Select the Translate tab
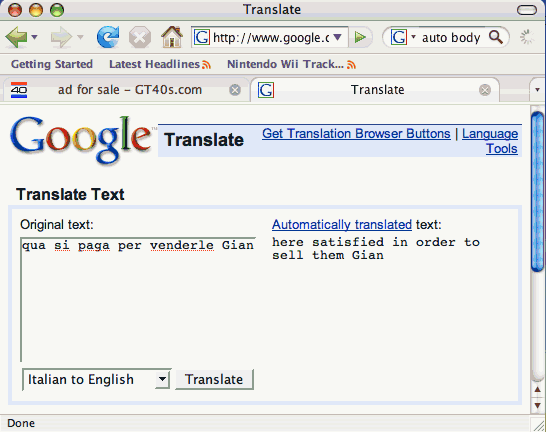 tap(375, 90)
